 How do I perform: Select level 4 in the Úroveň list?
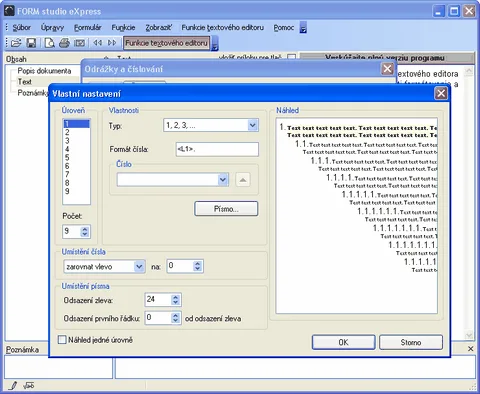(x=76, y=149)
